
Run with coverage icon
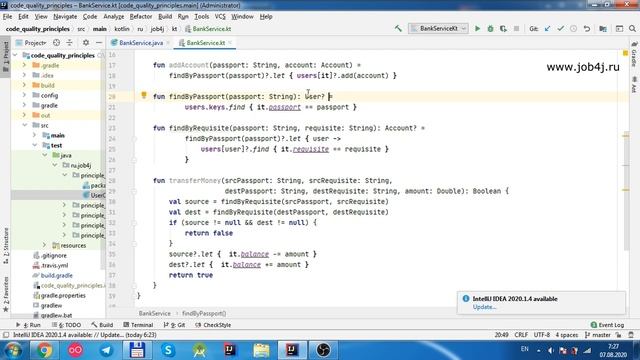[503, 29]
